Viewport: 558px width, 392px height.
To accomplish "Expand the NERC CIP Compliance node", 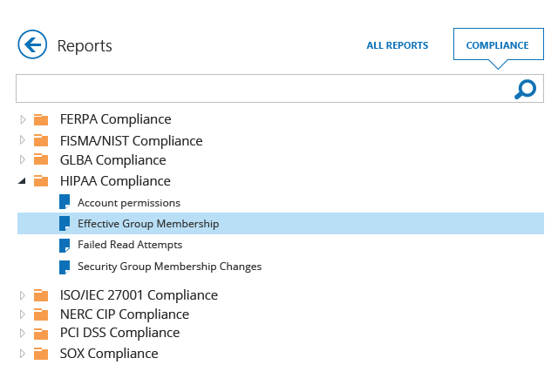I will tap(23, 314).
